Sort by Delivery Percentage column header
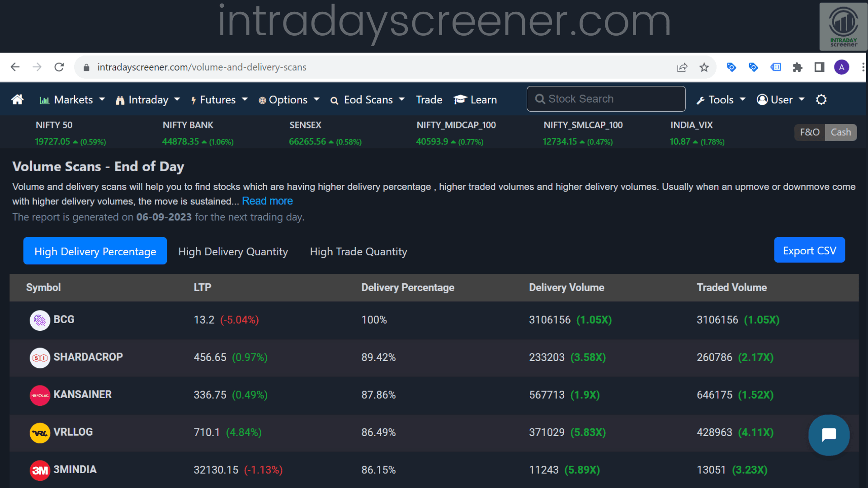This screenshot has width=868, height=488. [x=408, y=287]
